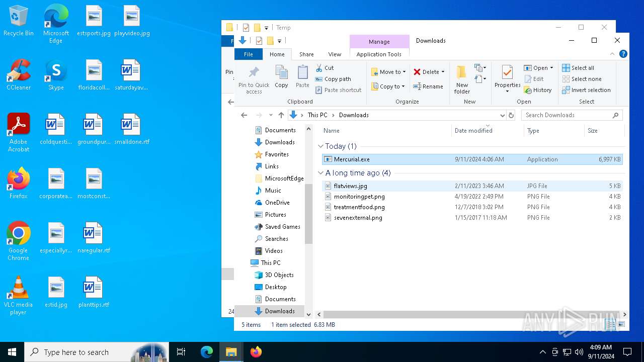Select 3D Objects in navigation pane
The height and width of the screenshot is (362, 644).
click(279, 275)
